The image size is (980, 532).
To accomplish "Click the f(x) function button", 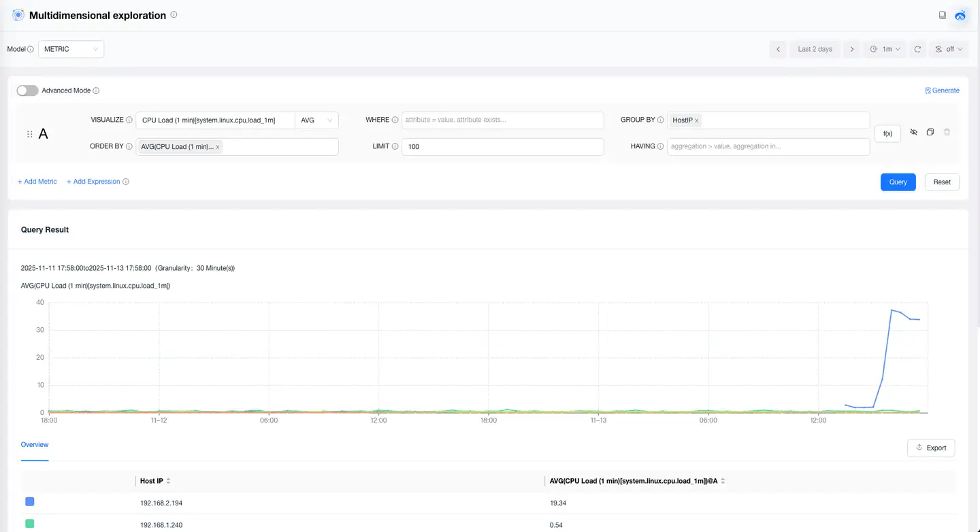I will (x=887, y=133).
